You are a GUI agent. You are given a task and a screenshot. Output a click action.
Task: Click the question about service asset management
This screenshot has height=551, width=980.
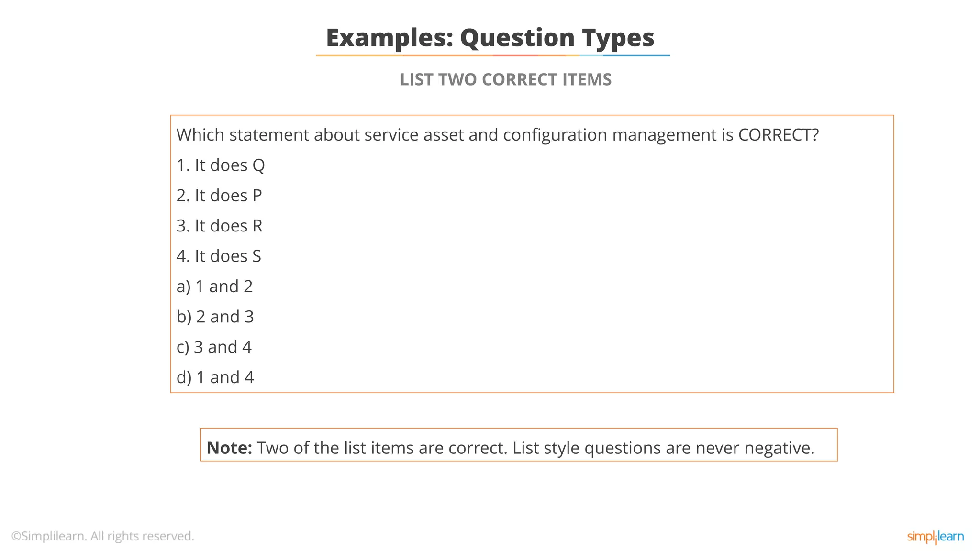pos(497,135)
